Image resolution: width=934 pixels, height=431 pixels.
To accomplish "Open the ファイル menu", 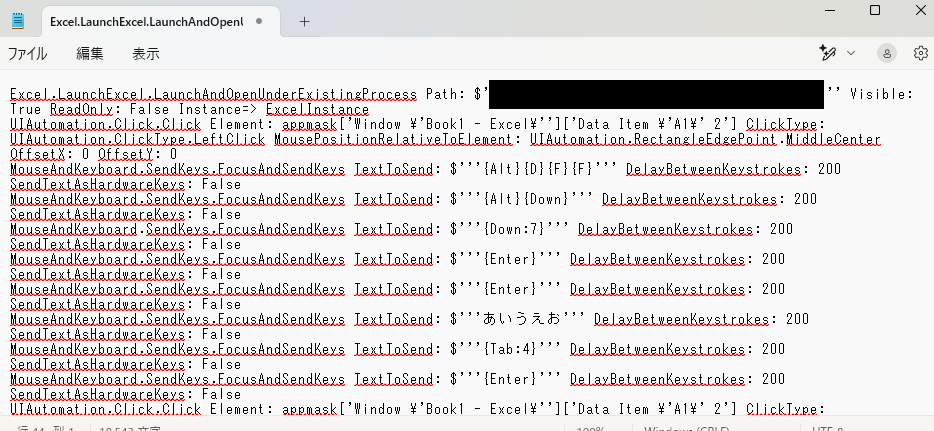I will [x=27, y=54].
